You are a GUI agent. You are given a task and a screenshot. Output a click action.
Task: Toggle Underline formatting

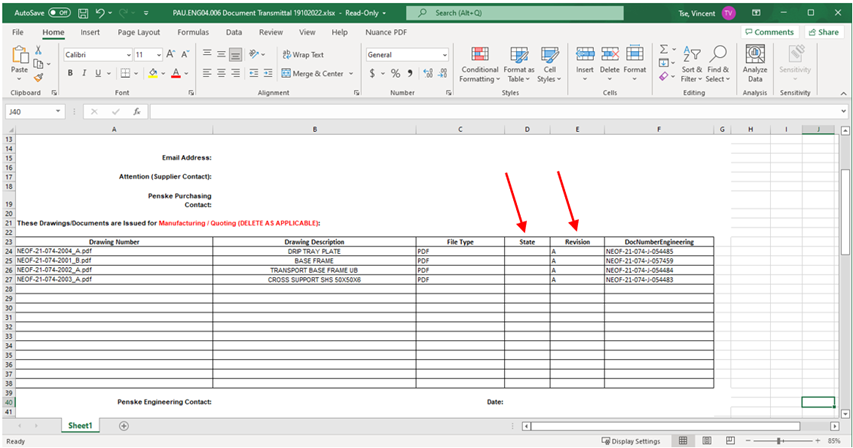tap(98, 73)
